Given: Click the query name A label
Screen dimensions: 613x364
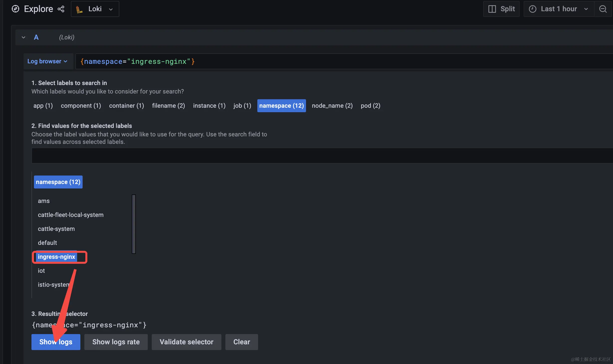Looking at the screenshot, I should (36, 37).
